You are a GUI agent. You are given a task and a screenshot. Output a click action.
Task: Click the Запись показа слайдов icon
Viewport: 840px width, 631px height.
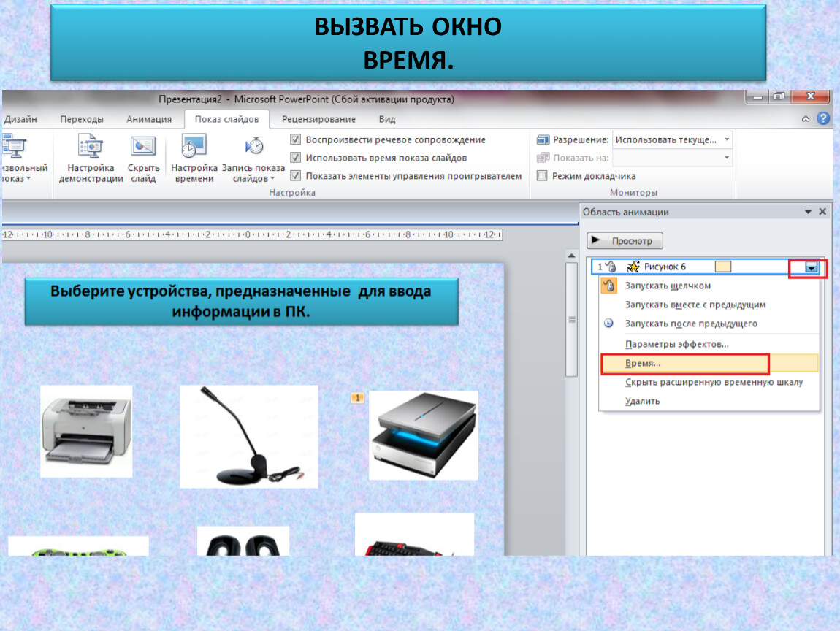(253, 147)
